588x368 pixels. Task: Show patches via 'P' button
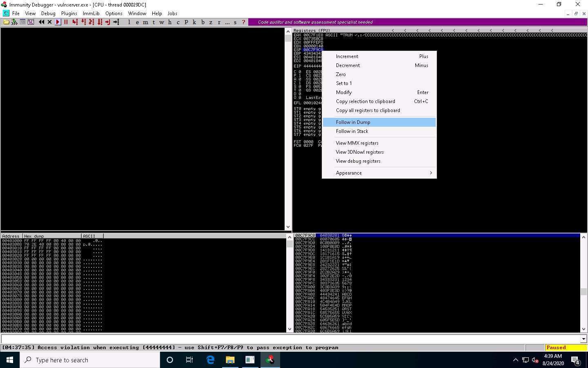186,22
